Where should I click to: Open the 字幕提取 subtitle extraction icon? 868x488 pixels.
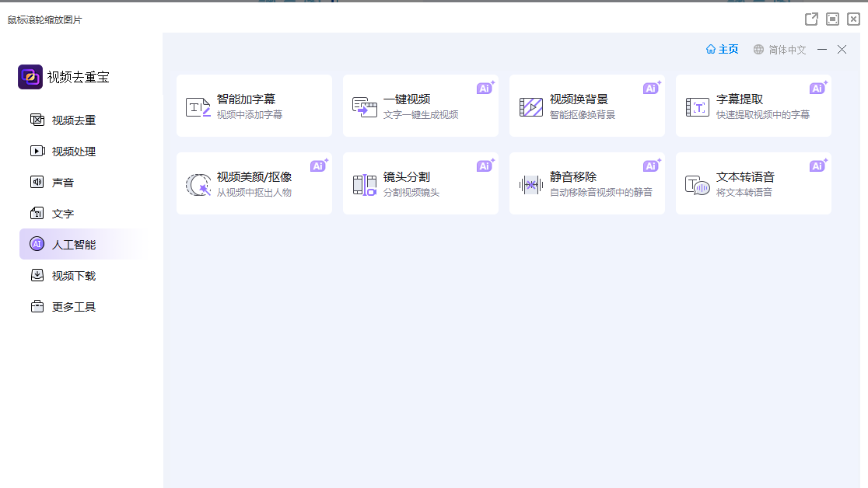697,107
